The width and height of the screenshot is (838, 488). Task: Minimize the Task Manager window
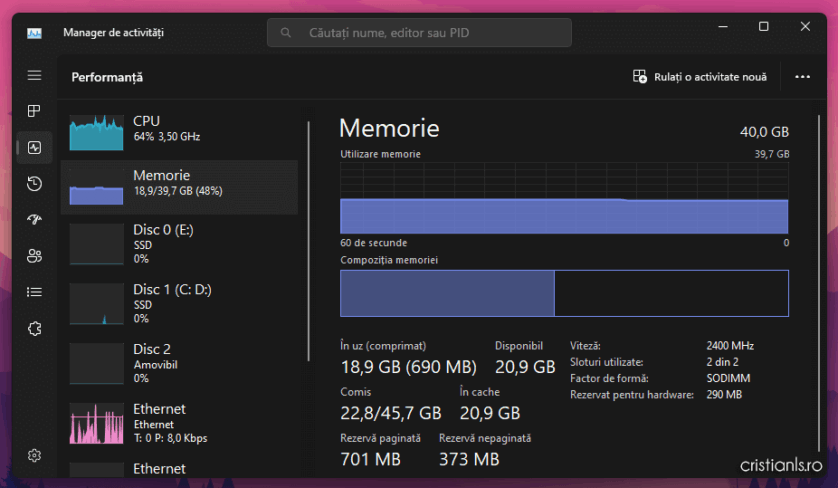[723, 26]
